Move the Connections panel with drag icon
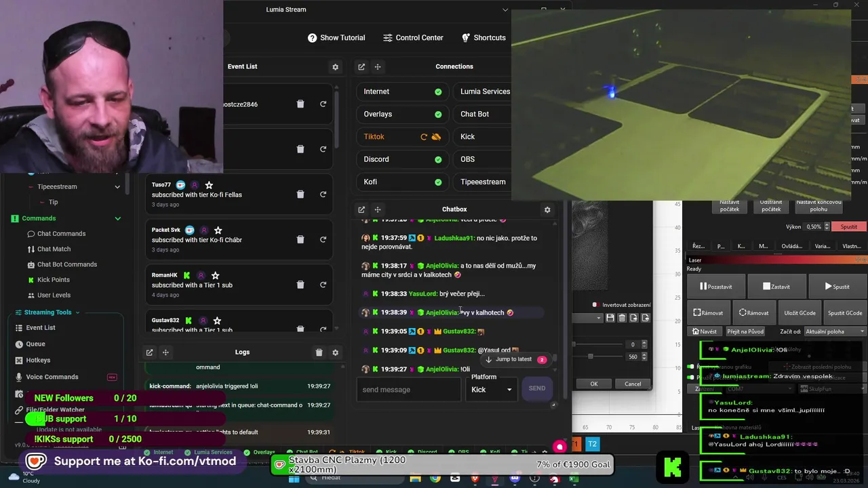Screen dimensions: 868x488 pyautogui.click(x=378, y=67)
